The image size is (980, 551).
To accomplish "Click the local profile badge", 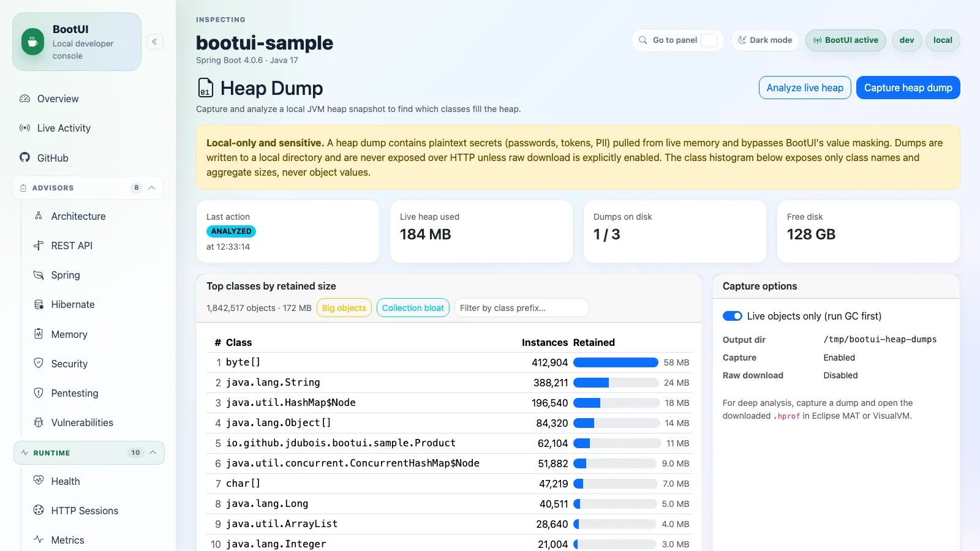I will pos(943,40).
